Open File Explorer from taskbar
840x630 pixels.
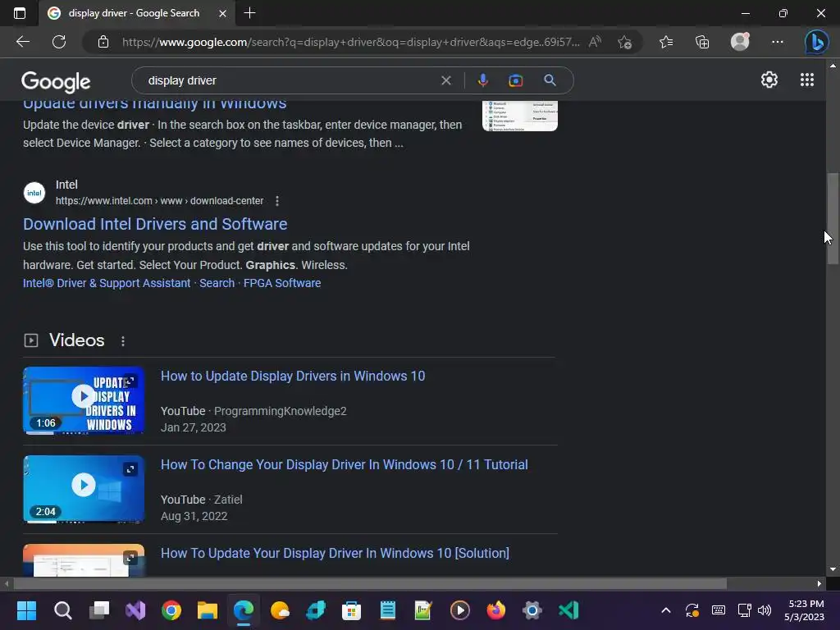click(x=208, y=610)
